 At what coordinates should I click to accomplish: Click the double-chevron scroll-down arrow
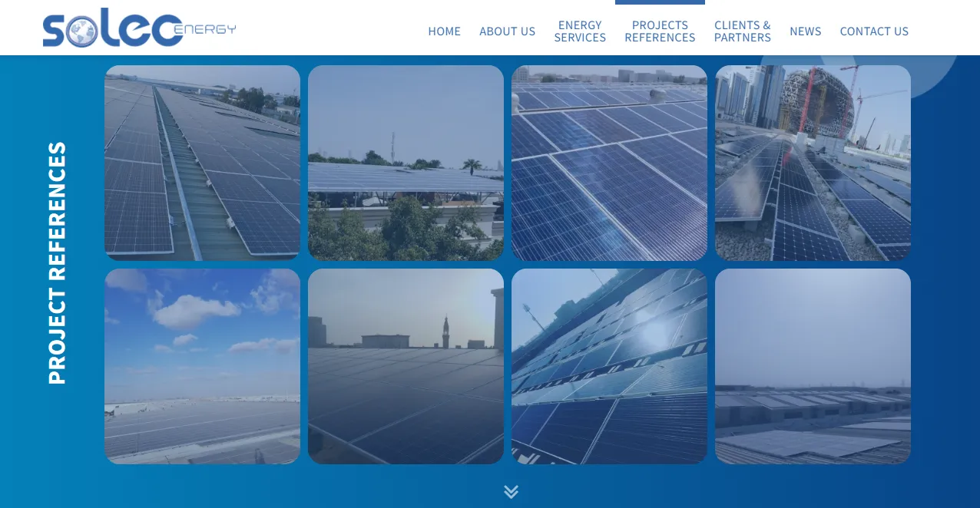pos(512,491)
